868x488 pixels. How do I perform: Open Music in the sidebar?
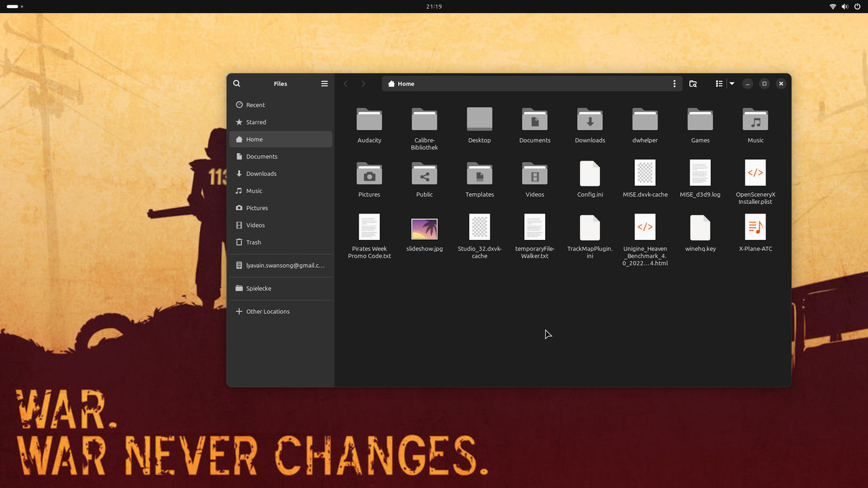(x=281, y=190)
